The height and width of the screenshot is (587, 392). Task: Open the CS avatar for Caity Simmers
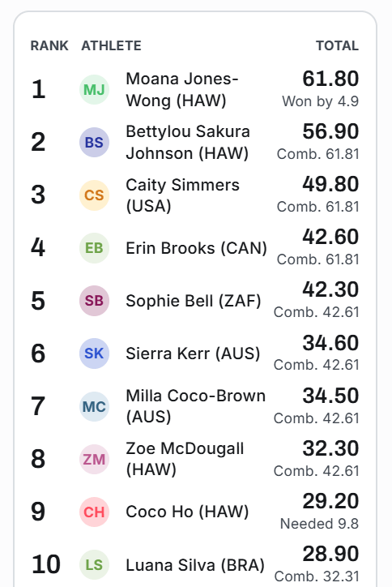94,195
